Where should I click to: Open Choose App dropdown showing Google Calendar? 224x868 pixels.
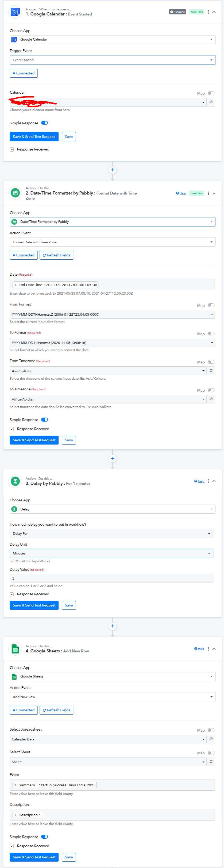pos(113,39)
